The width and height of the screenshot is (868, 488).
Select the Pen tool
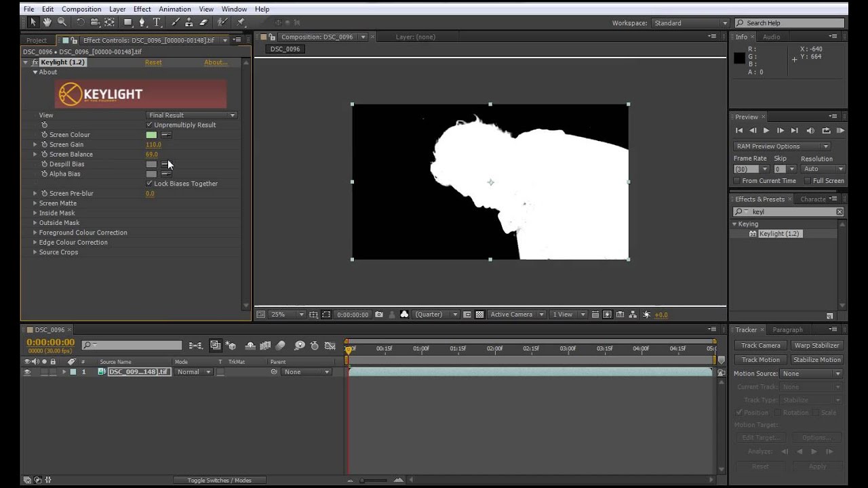(x=142, y=22)
